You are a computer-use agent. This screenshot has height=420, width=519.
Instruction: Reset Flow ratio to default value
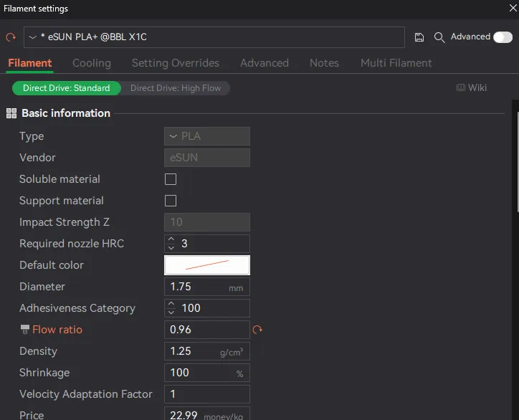[x=257, y=330]
